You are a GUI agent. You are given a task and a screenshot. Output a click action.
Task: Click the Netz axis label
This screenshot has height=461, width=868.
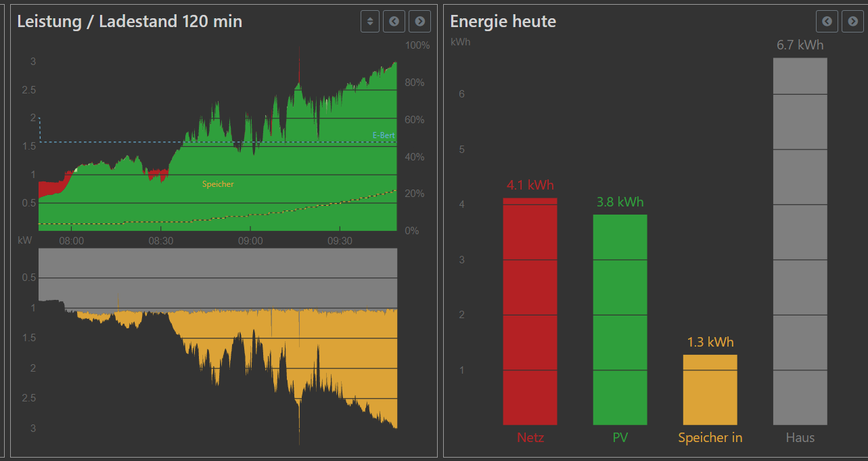530,438
